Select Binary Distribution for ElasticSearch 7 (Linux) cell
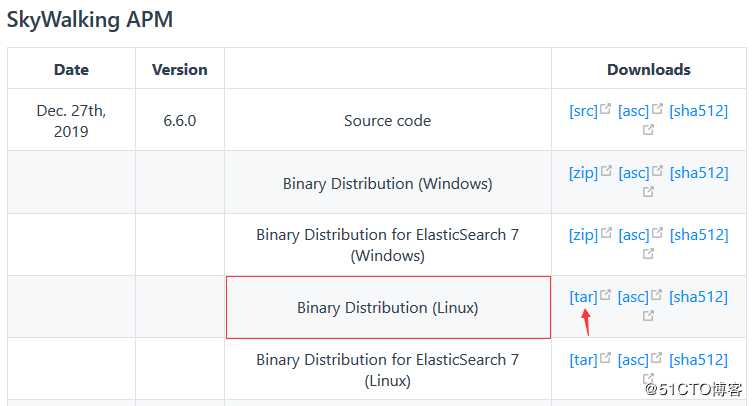 click(x=388, y=370)
